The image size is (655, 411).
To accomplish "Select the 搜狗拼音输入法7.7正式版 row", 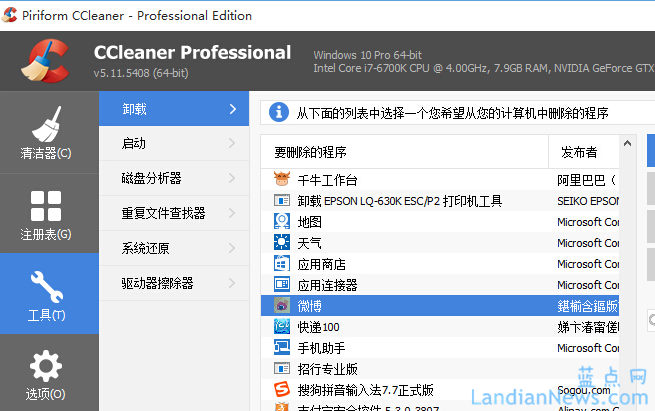I will pos(440,390).
